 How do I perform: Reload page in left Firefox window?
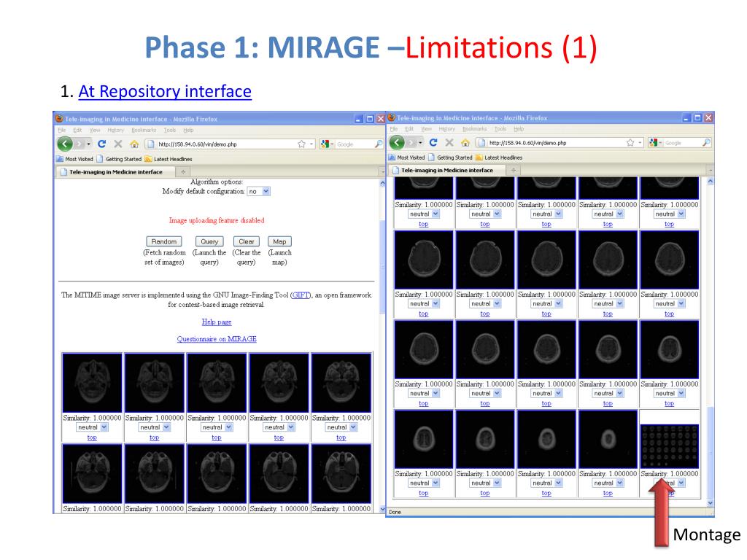click(101, 144)
